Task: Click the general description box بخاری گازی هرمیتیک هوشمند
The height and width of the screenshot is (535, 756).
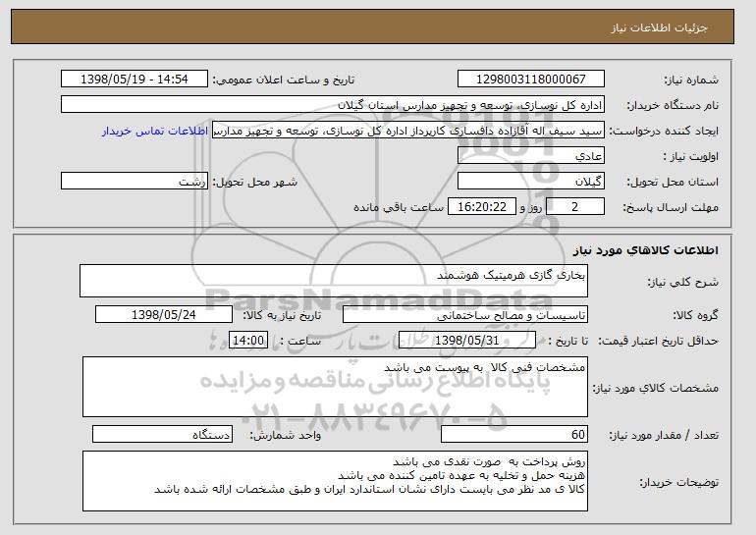Action: [x=334, y=281]
